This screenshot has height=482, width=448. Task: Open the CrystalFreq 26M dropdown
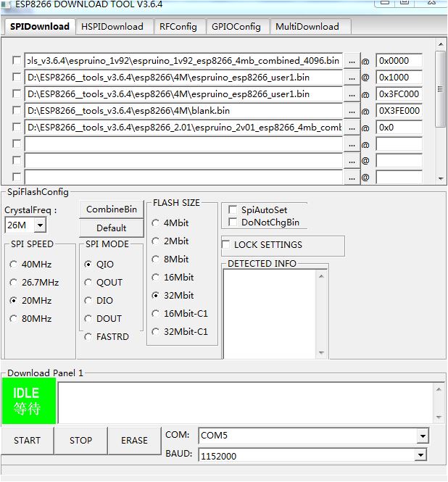(40, 225)
